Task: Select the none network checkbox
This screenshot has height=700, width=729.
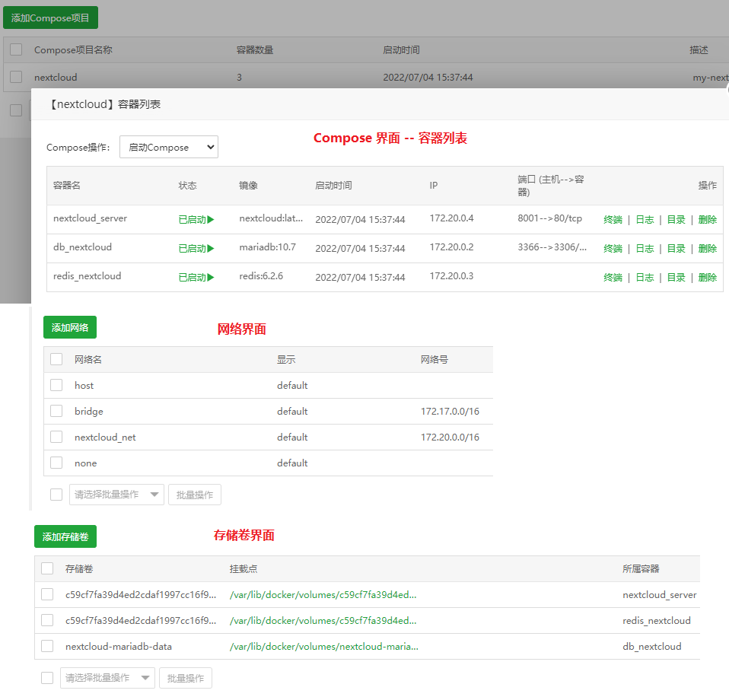Action: 56,463
